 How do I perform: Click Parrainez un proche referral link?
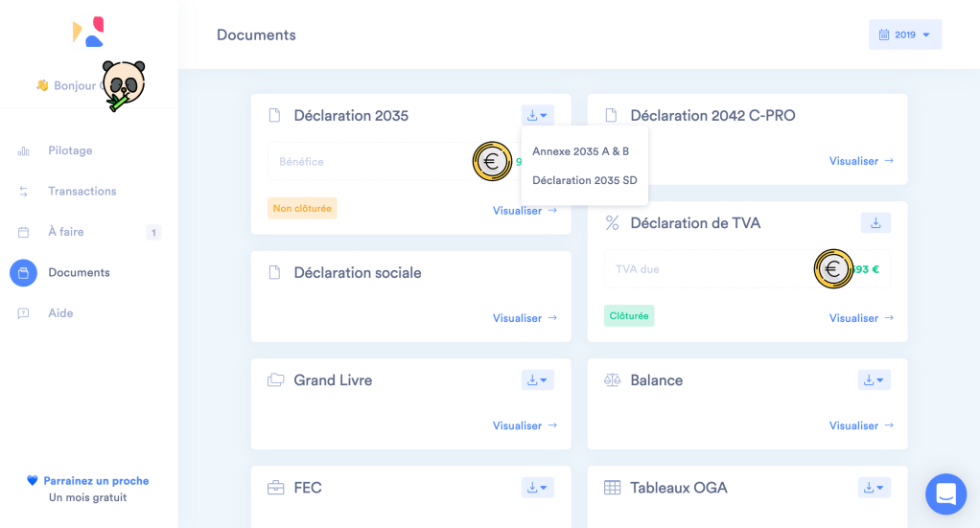pos(95,481)
